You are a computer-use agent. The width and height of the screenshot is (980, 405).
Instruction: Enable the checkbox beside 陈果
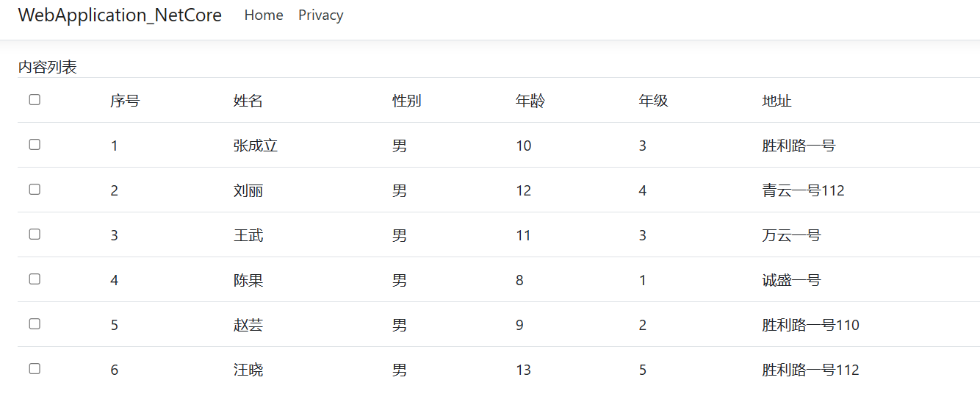coord(35,279)
